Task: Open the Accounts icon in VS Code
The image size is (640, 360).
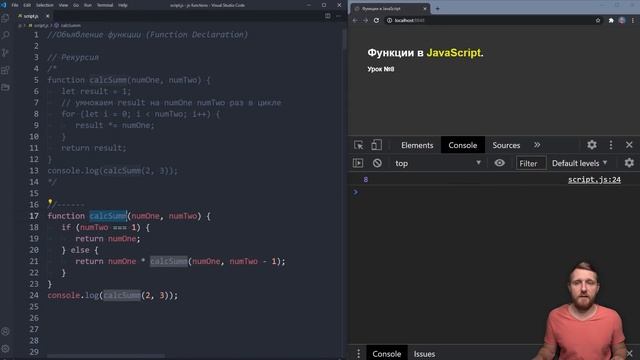Action: click(5, 331)
